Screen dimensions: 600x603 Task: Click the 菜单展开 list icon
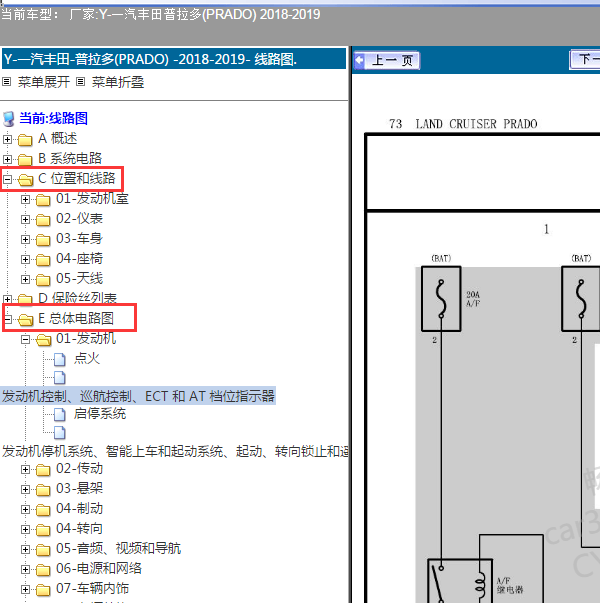coord(7,82)
